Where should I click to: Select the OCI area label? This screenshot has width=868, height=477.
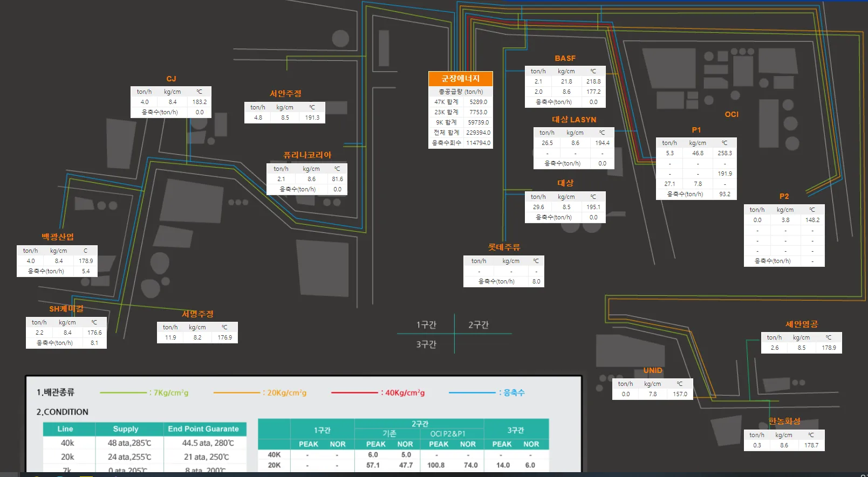[x=732, y=114]
